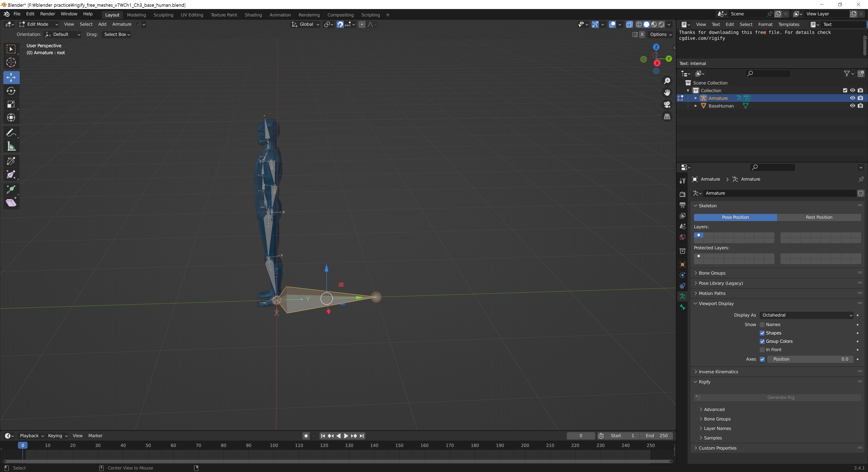
Task: Toggle orthographic grid view icon
Action: (667, 117)
